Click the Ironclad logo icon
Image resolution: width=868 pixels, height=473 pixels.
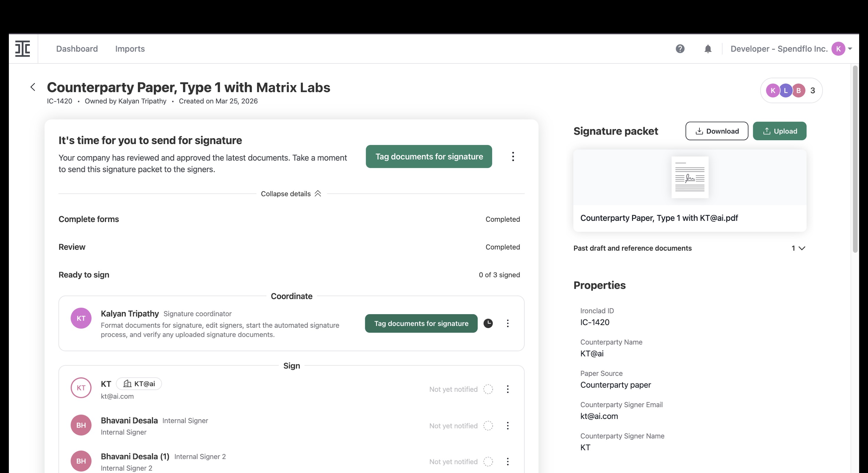pyautogui.click(x=22, y=49)
